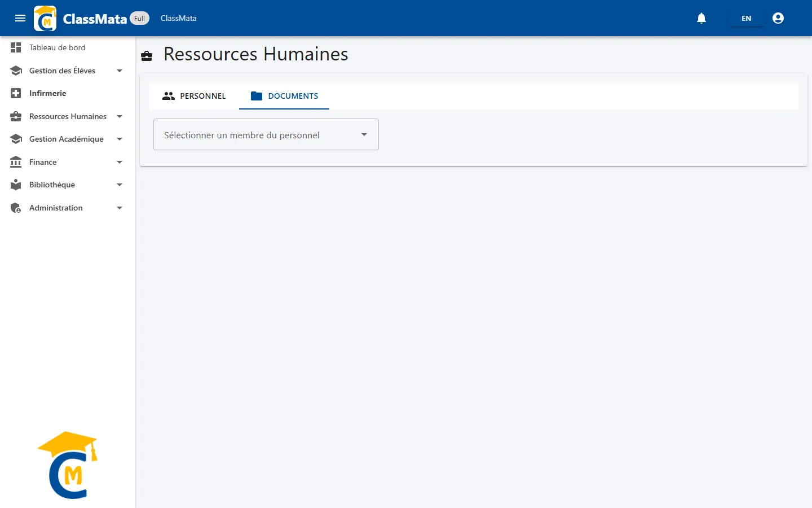
Task: Click the Gestion Académique cap icon
Action: (16, 139)
